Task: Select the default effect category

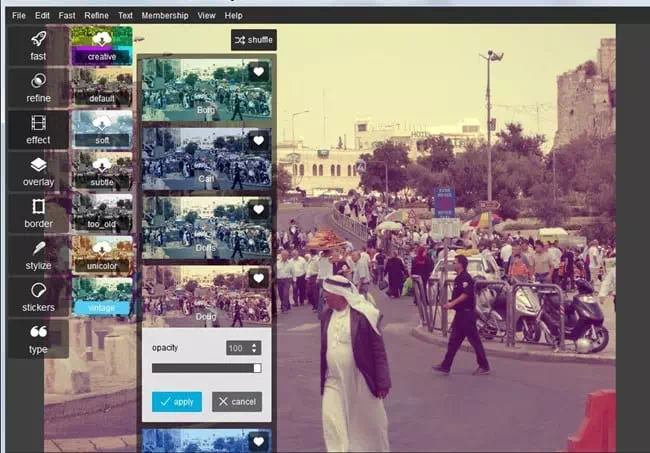Action: point(102,87)
